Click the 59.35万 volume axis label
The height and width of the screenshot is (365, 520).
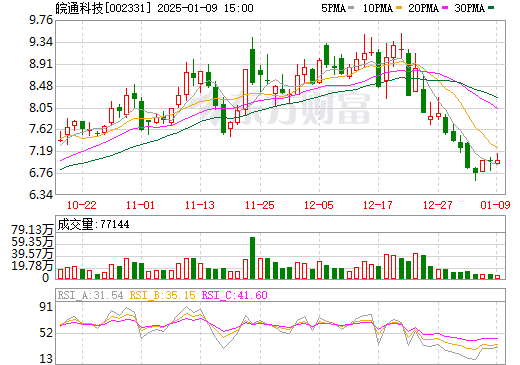pos(32,242)
